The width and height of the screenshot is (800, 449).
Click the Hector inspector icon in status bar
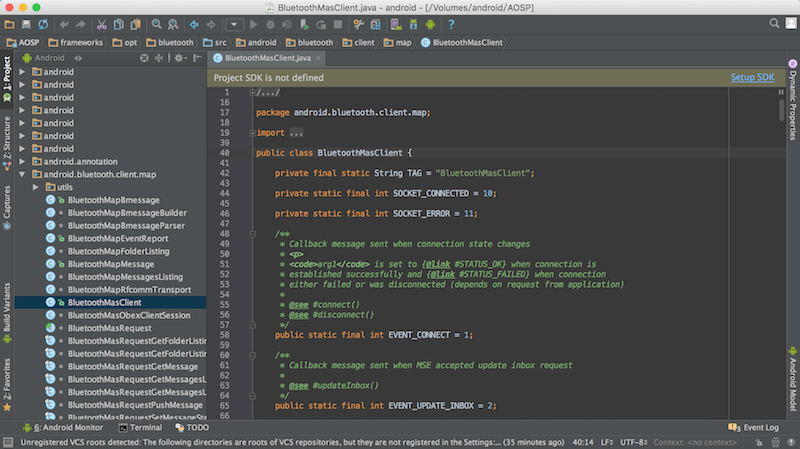click(x=775, y=442)
